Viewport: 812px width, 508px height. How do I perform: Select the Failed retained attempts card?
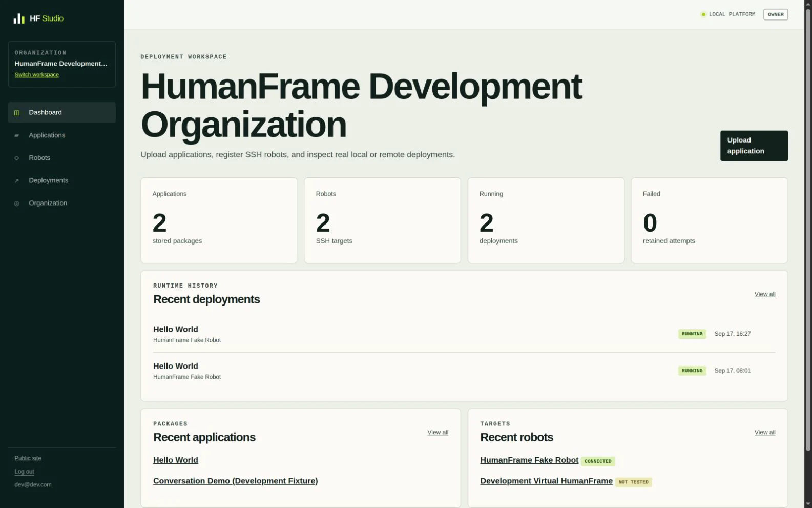coord(709,220)
